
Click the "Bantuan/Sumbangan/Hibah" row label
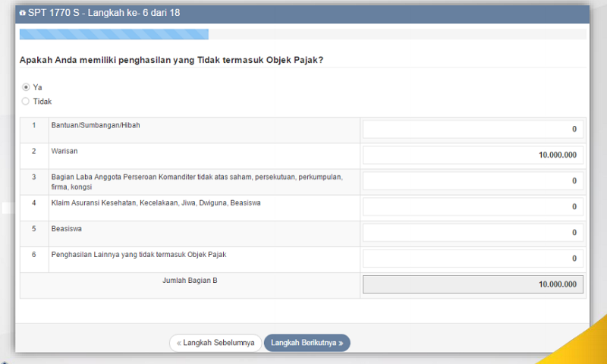(x=96, y=125)
